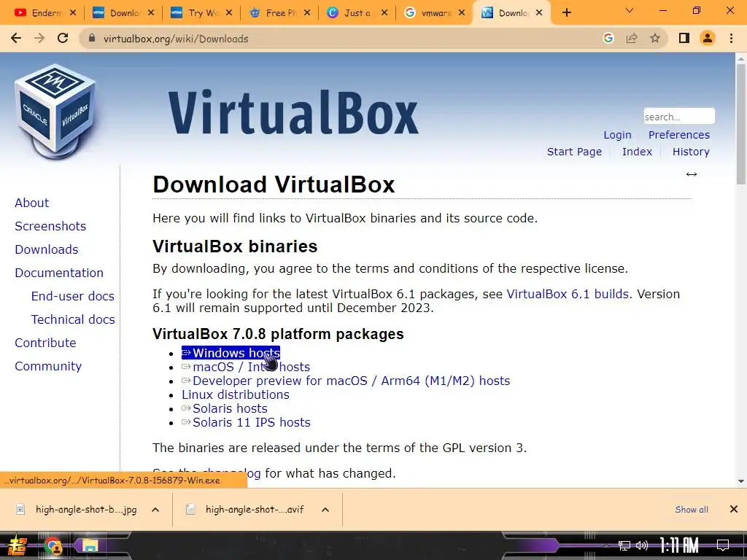Image resolution: width=747 pixels, height=560 pixels.
Task: Download the macOS / Intel hosts package
Action: (246, 367)
